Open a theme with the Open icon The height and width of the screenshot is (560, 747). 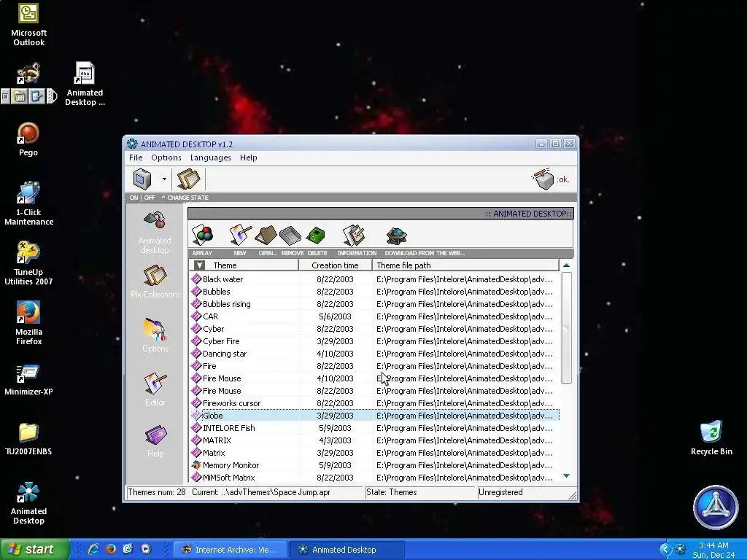coord(266,236)
